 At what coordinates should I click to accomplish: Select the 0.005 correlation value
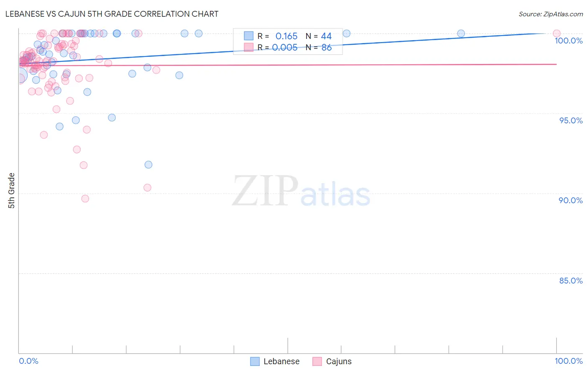pyautogui.click(x=285, y=48)
